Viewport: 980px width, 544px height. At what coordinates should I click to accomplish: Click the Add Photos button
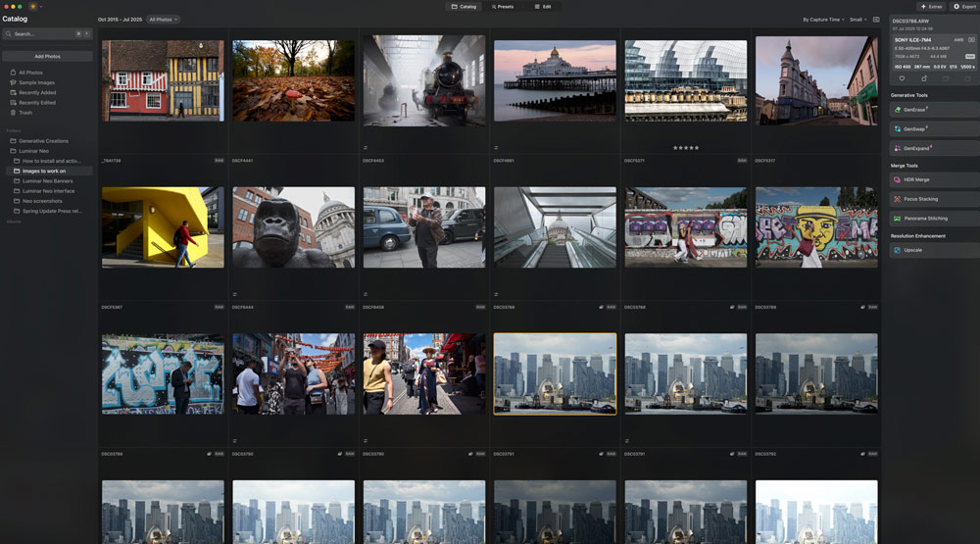(x=47, y=56)
